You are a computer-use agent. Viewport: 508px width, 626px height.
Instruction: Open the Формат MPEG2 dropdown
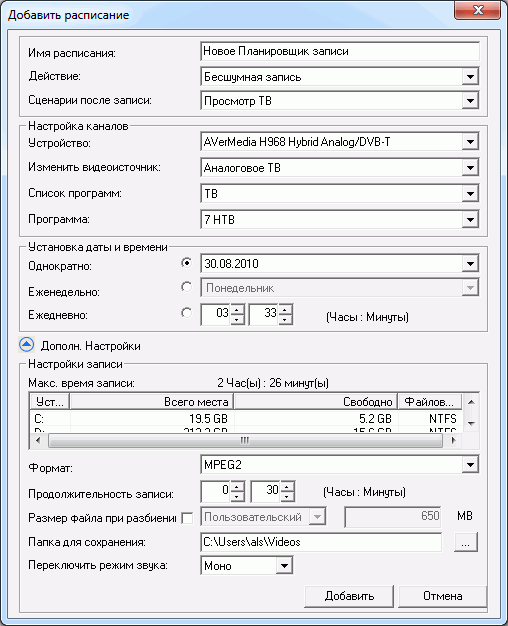(470, 464)
